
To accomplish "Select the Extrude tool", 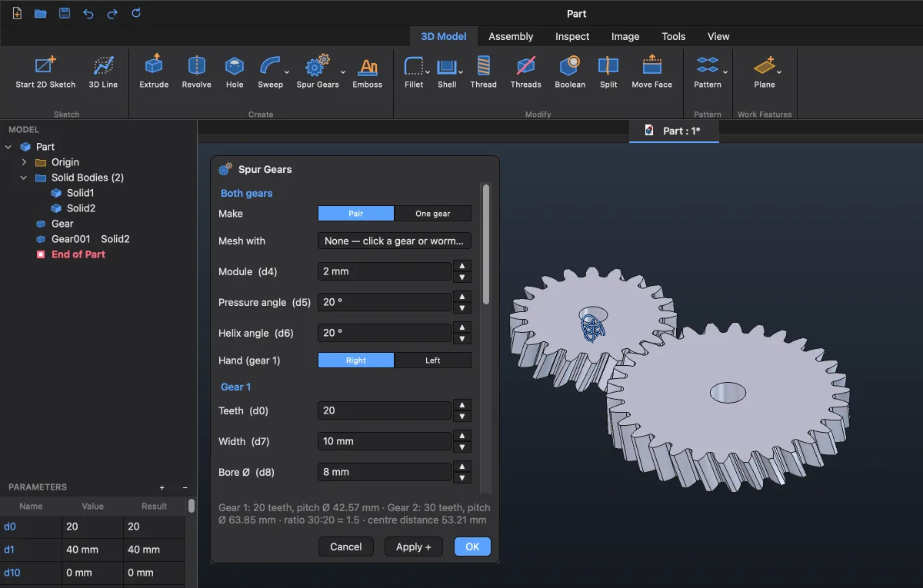I will [154, 72].
